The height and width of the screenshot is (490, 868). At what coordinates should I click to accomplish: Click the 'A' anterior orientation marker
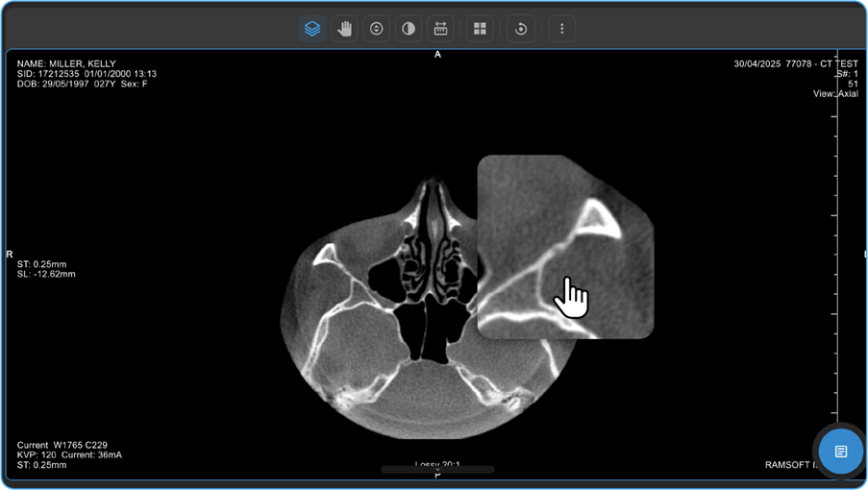437,55
